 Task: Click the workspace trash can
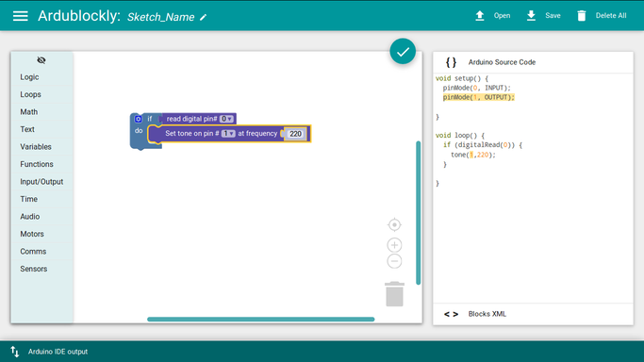[x=394, y=294]
